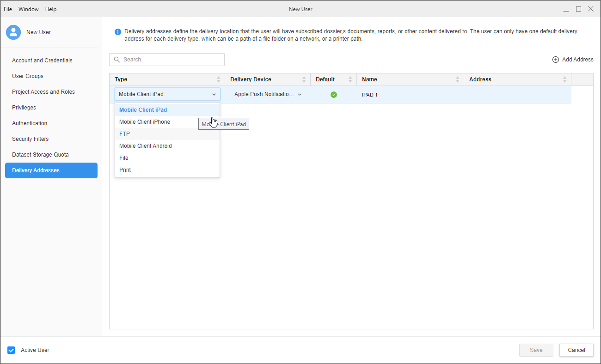Sort by the Type column arrows
601x364 pixels.
pyautogui.click(x=219, y=79)
